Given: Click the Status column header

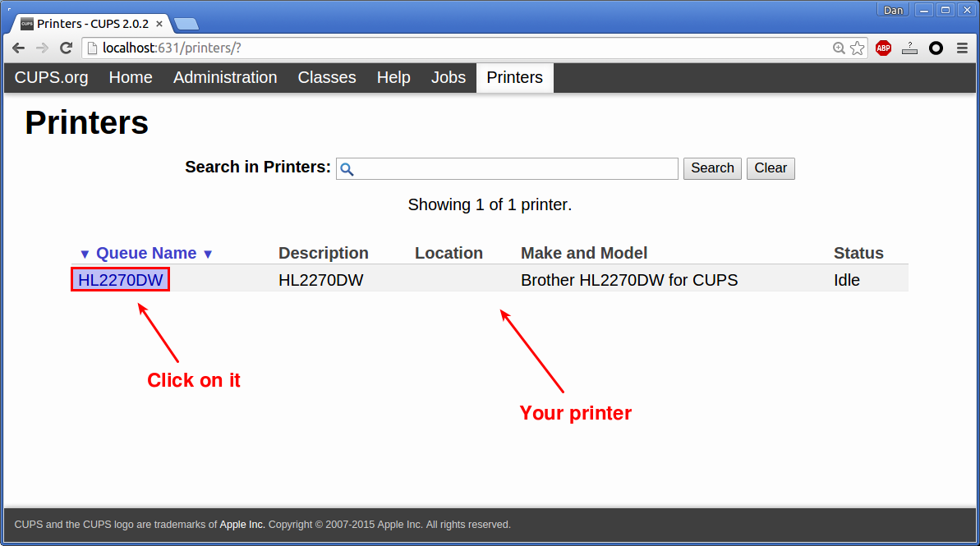Looking at the screenshot, I should (858, 253).
